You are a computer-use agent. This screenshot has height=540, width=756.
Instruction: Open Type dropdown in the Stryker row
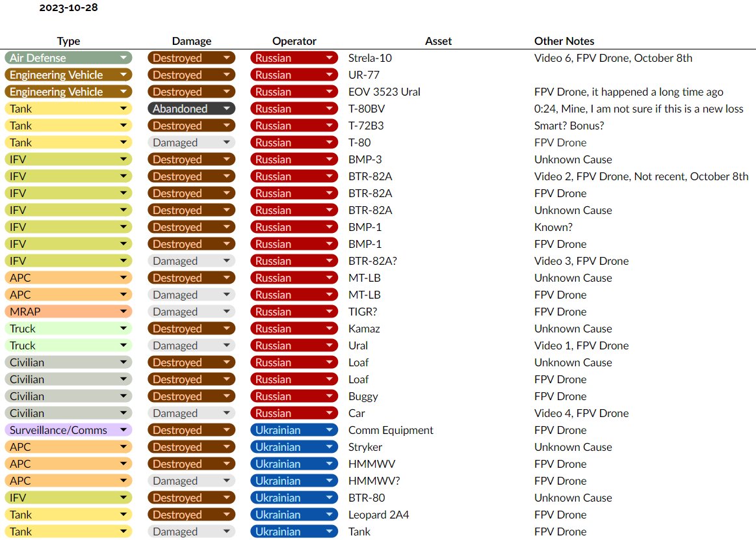(68, 447)
